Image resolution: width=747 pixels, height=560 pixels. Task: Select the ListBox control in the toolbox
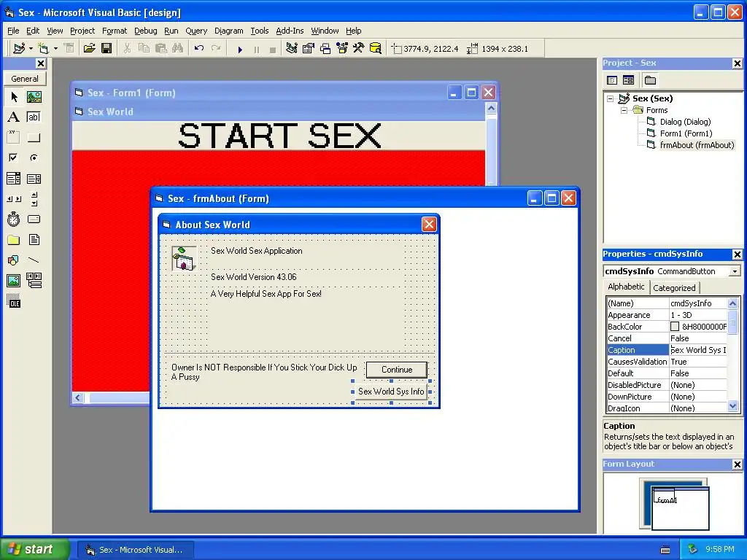coord(34,179)
